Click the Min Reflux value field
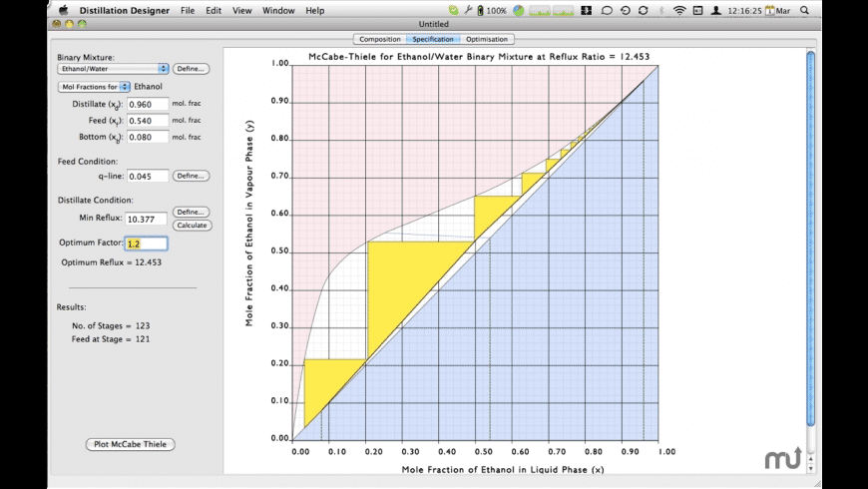Image resolution: width=868 pixels, height=489 pixels. tap(146, 219)
